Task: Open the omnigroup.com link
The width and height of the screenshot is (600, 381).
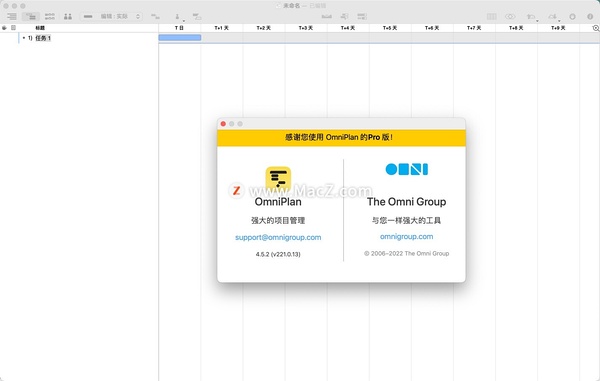Action: 406,236
